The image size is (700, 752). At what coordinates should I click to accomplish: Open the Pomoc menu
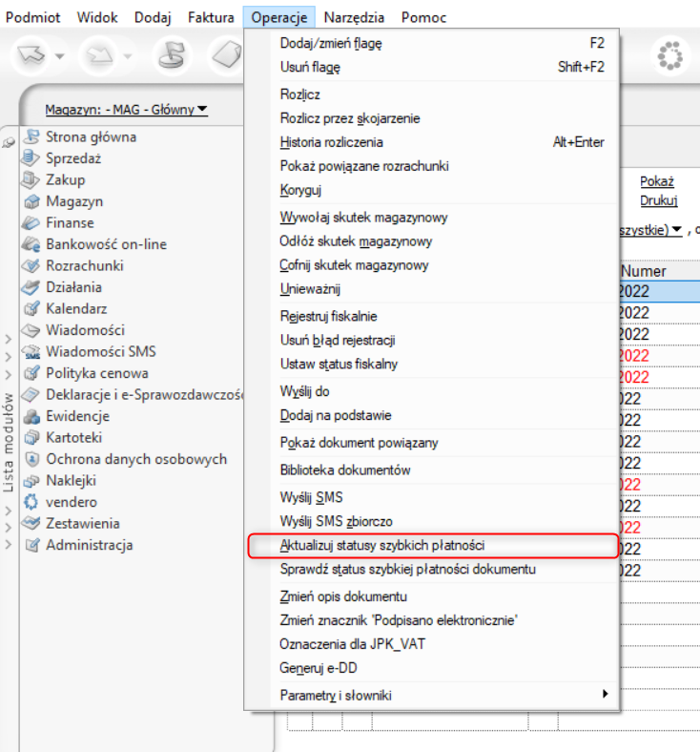pos(423,17)
